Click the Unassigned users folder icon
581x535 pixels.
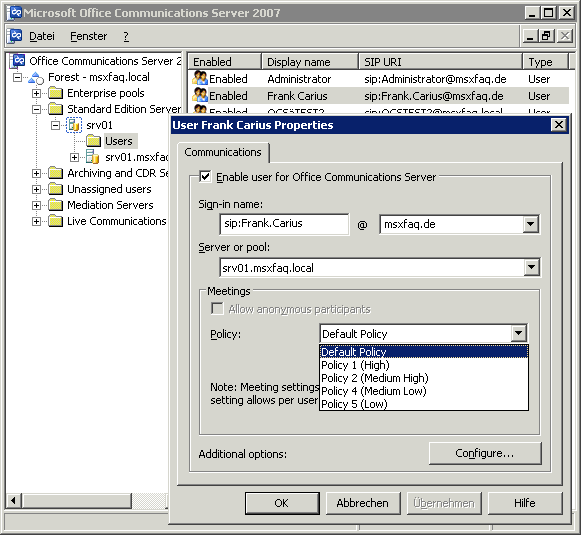(56, 189)
